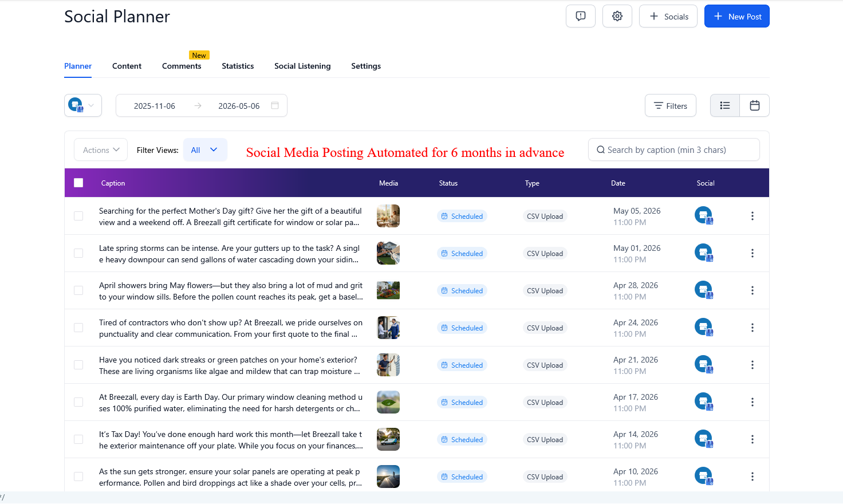This screenshot has height=504, width=843.
Task: Switch to the Statistics tab
Action: 238,66
